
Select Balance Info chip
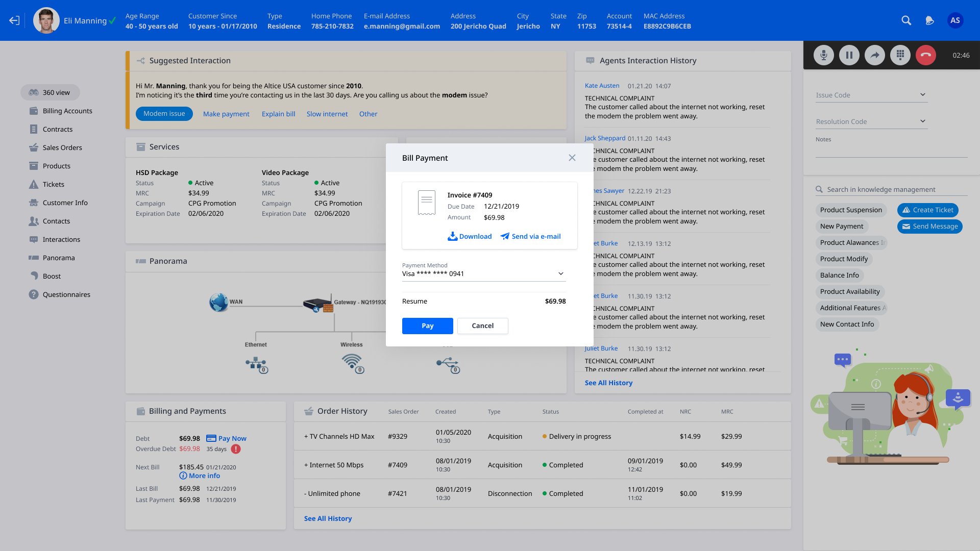pyautogui.click(x=839, y=275)
